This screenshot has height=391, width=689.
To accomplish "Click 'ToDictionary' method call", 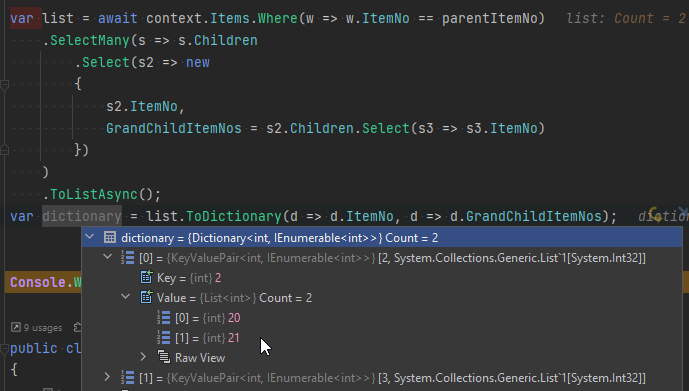I will (x=233, y=216).
